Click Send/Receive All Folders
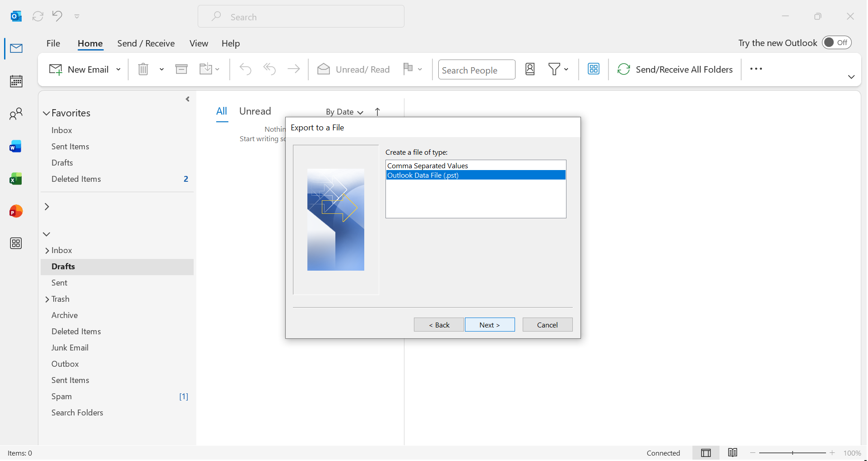 (675, 69)
